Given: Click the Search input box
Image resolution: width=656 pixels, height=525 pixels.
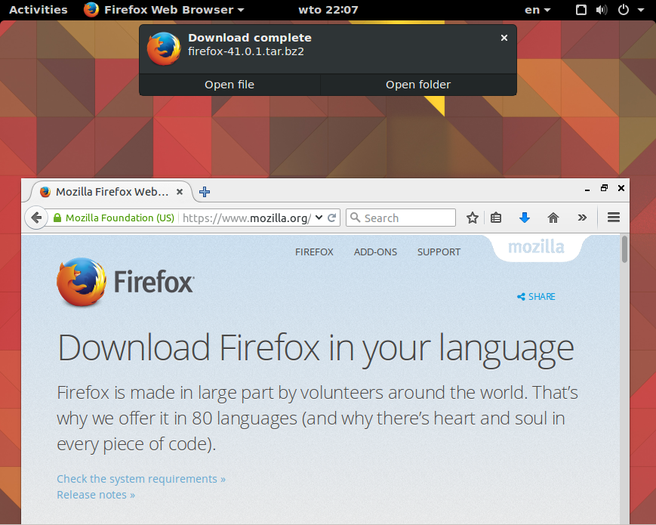Looking at the screenshot, I should click(x=401, y=218).
